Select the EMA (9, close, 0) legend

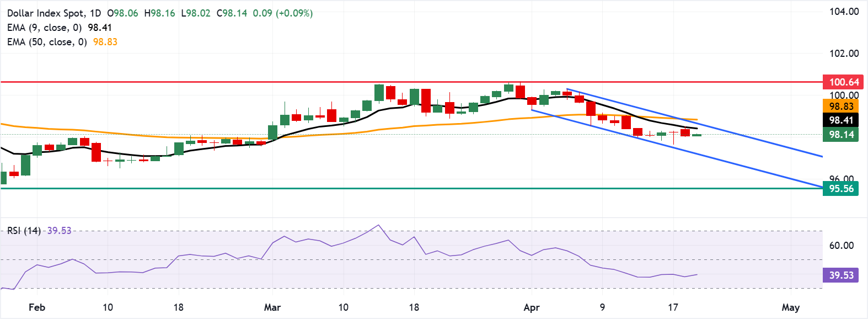pos(44,28)
